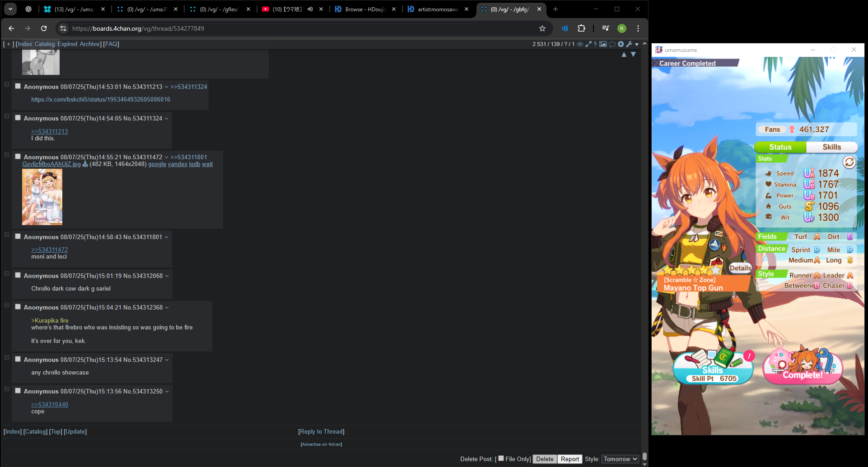Screen dimensions: 868x467
Task: Switch to the YouTube ウマ娘 tab
Action: point(292,9)
